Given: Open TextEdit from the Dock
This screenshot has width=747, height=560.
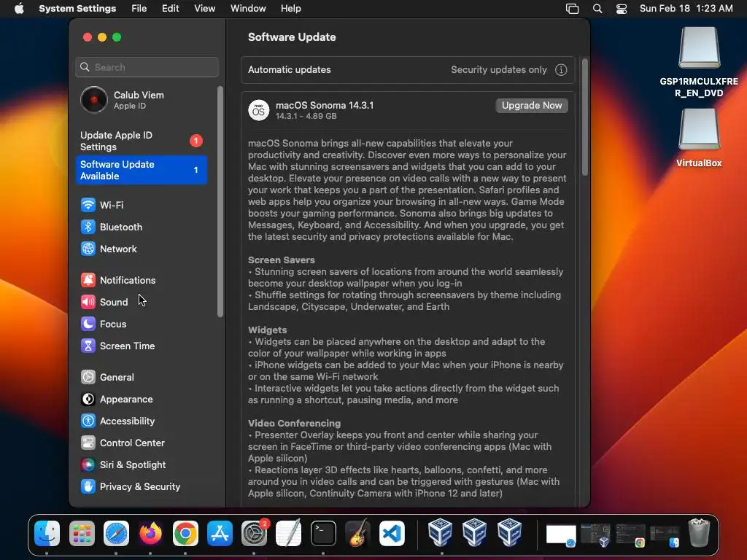Looking at the screenshot, I should pos(289,533).
